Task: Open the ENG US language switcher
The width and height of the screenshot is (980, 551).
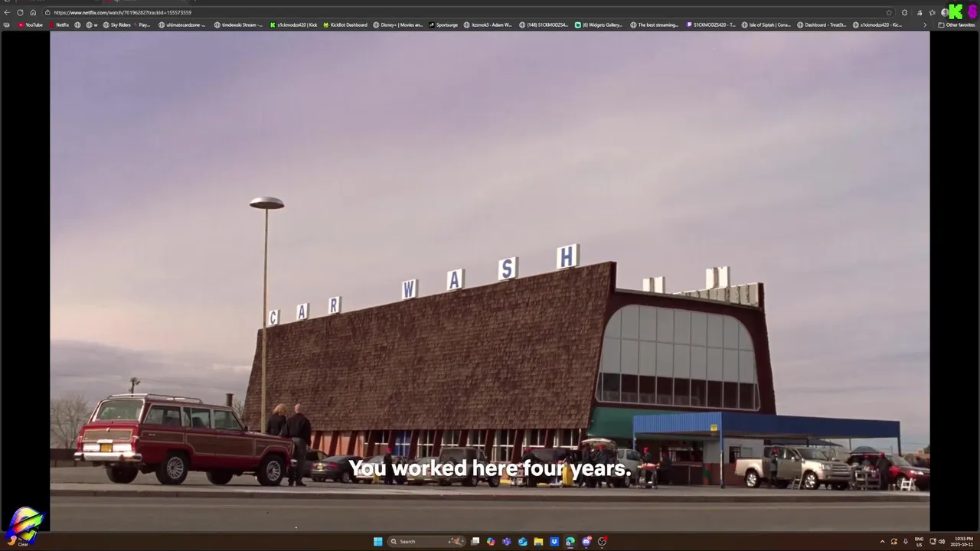Action: click(x=920, y=542)
